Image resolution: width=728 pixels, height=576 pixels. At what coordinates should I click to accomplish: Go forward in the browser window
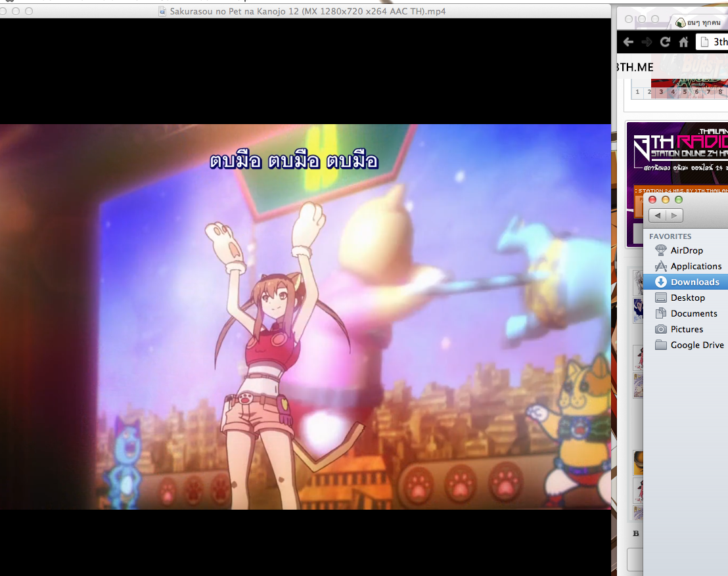pos(647,42)
